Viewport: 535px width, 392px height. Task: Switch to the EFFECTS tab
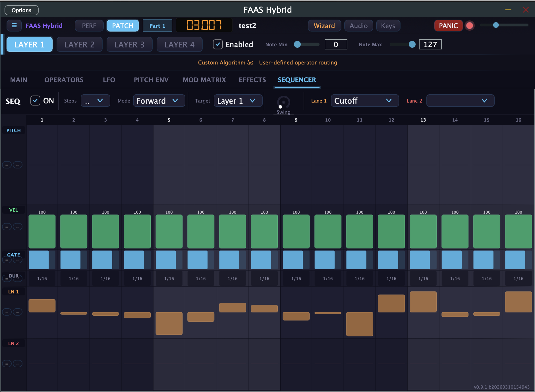coord(252,80)
